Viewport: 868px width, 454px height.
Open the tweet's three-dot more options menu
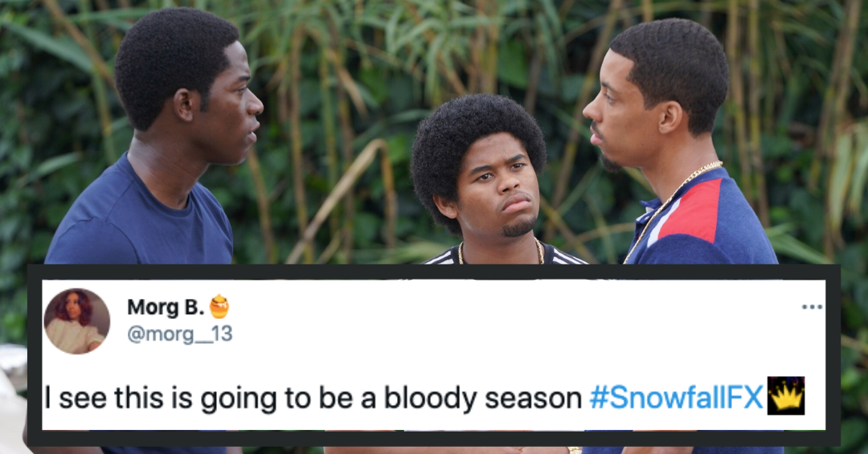pyautogui.click(x=812, y=307)
